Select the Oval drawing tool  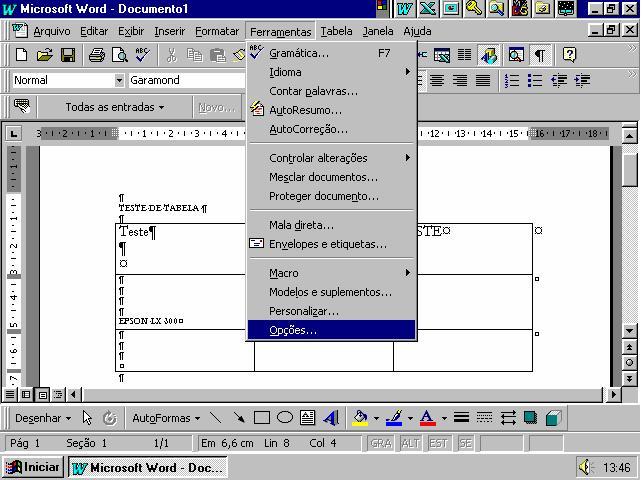tap(285, 418)
